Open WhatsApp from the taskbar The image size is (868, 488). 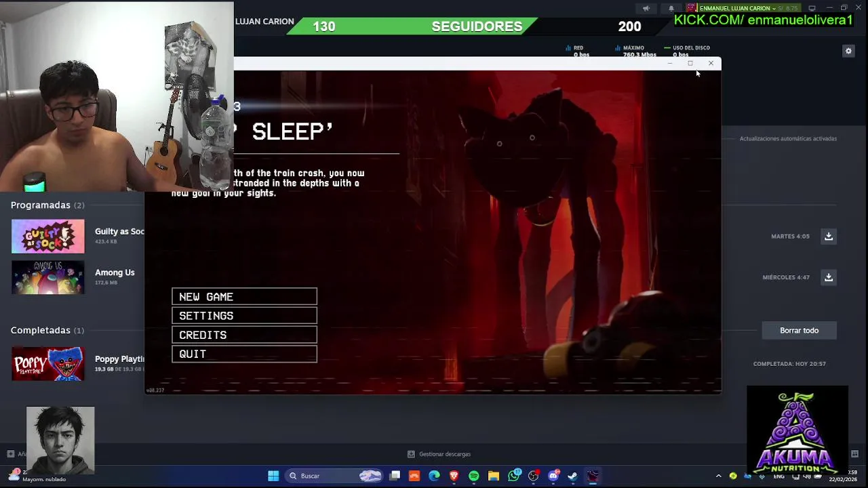point(514,476)
